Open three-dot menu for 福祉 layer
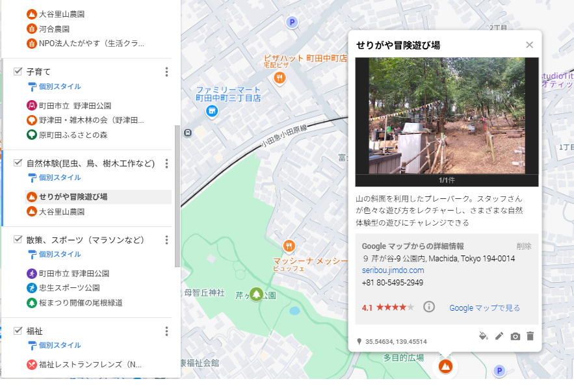574x392 pixels. [166, 332]
